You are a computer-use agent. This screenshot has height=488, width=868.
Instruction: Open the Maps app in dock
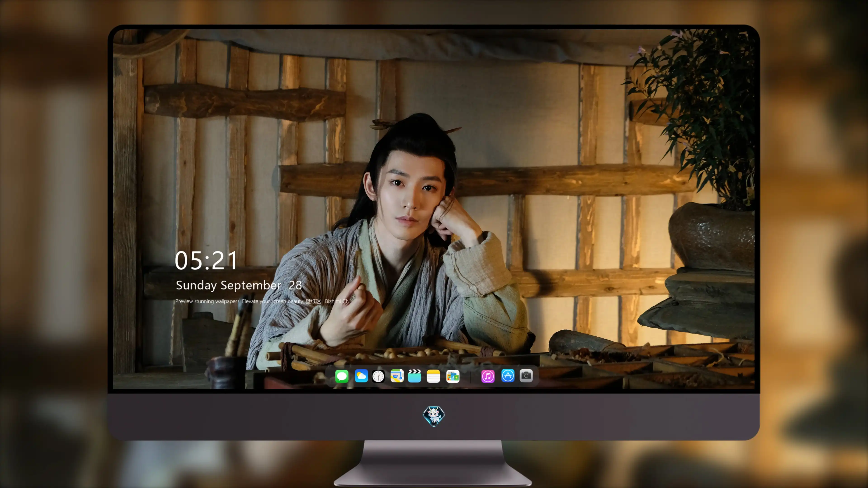[397, 376]
